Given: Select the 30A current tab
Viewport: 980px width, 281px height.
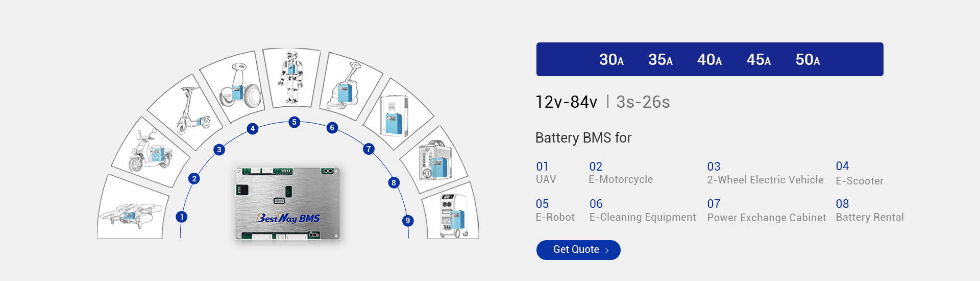Looking at the screenshot, I should tap(611, 60).
